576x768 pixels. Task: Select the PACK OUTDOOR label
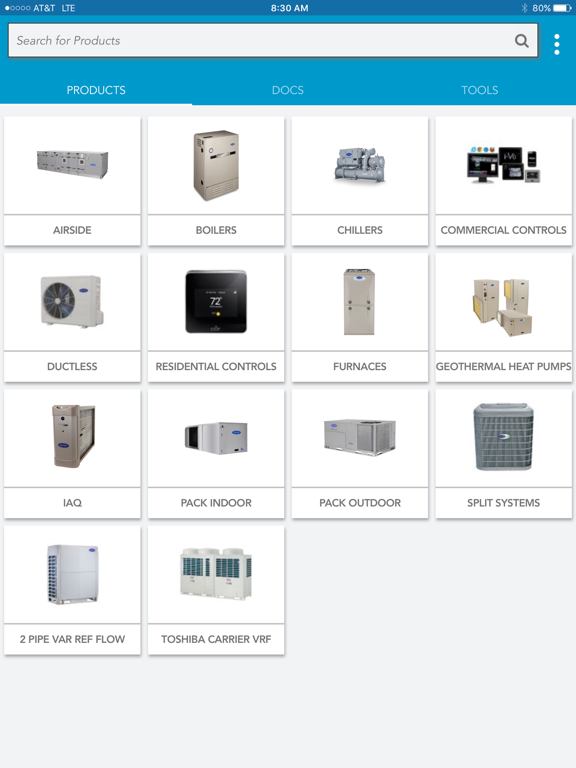(x=360, y=503)
